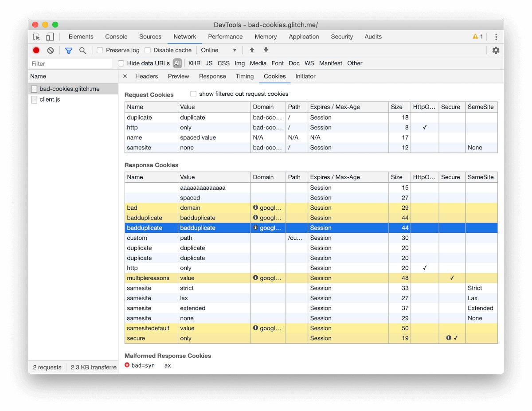Open network search magnifier icon
The image size is (532, 411).
pos(82,51)
